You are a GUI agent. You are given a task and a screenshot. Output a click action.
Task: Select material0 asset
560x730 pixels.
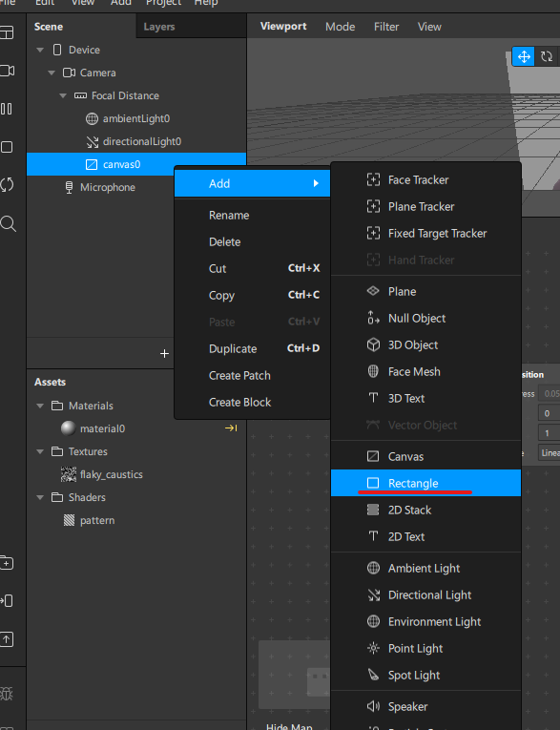[135, 428]
